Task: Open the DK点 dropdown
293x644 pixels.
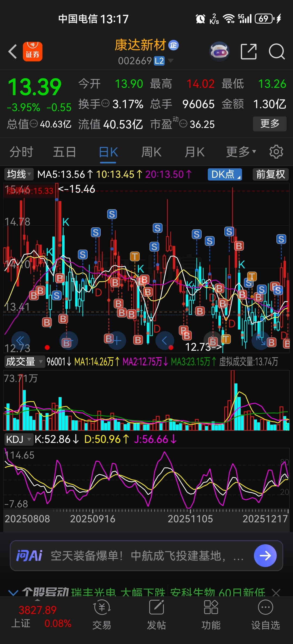Action: click(225, 174)
